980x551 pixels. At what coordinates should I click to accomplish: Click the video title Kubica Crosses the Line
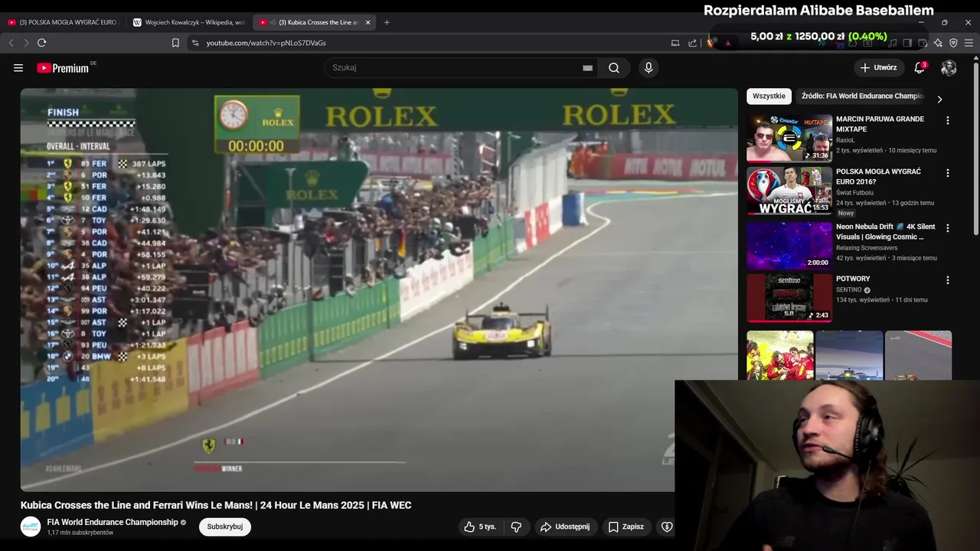[216, 505]
